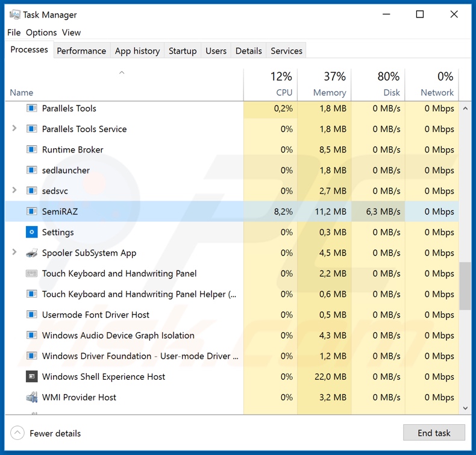
Task: Click the Touch Keyboard and Handwriting Panel keyboard icon
Action: pyautogui.click(x=31, y=273)
